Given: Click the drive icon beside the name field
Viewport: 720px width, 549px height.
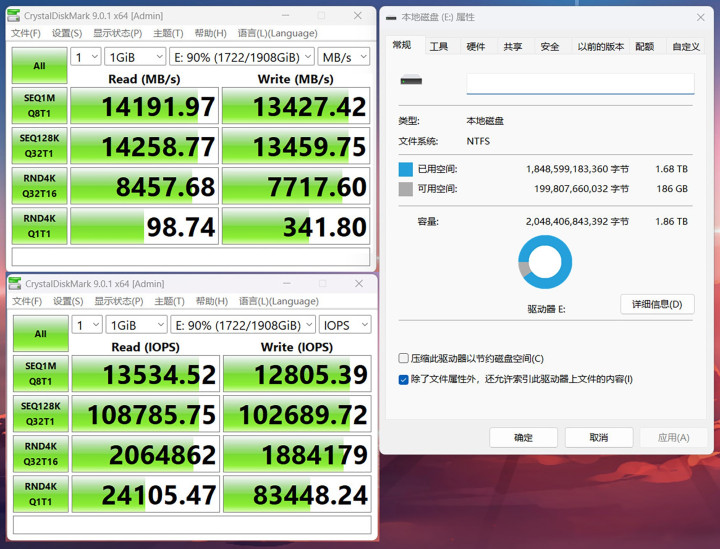Looking at the screenshot, I should point(410,81).
